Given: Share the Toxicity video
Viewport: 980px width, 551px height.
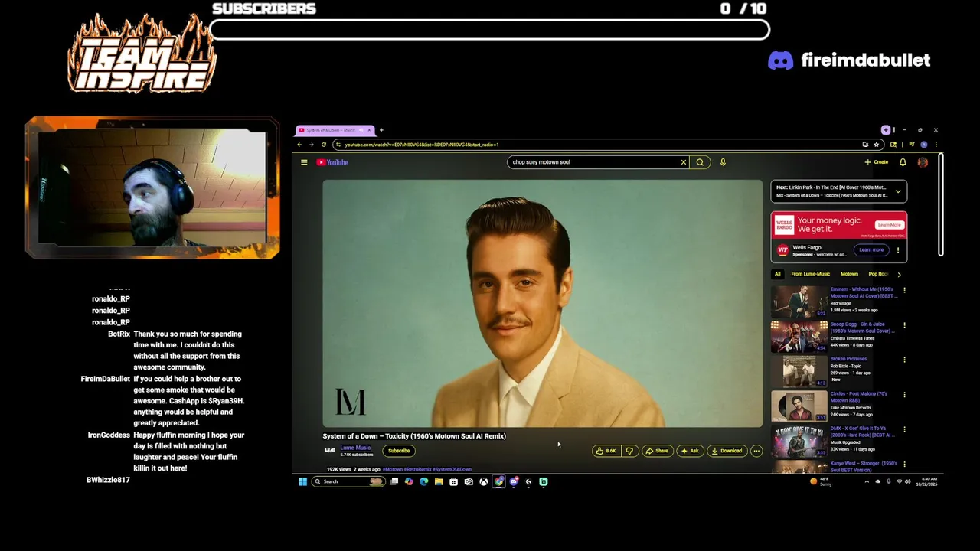Looking at the screenshot, I should 657,451.
